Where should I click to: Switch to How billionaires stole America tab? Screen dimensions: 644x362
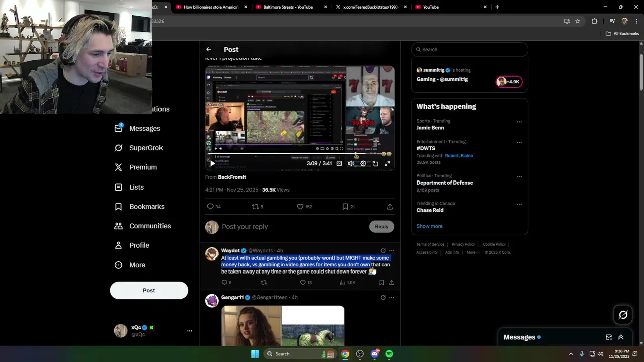point(211,7)
